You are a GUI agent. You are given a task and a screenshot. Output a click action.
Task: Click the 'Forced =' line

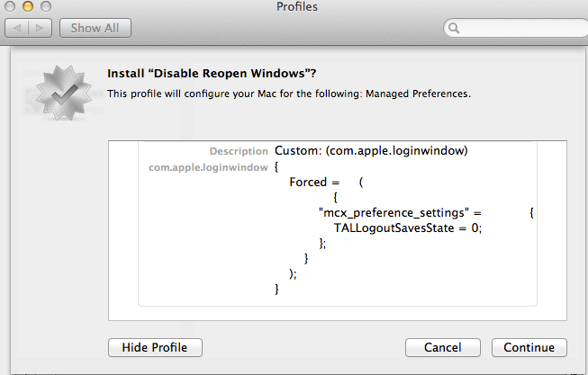point(326,183)
